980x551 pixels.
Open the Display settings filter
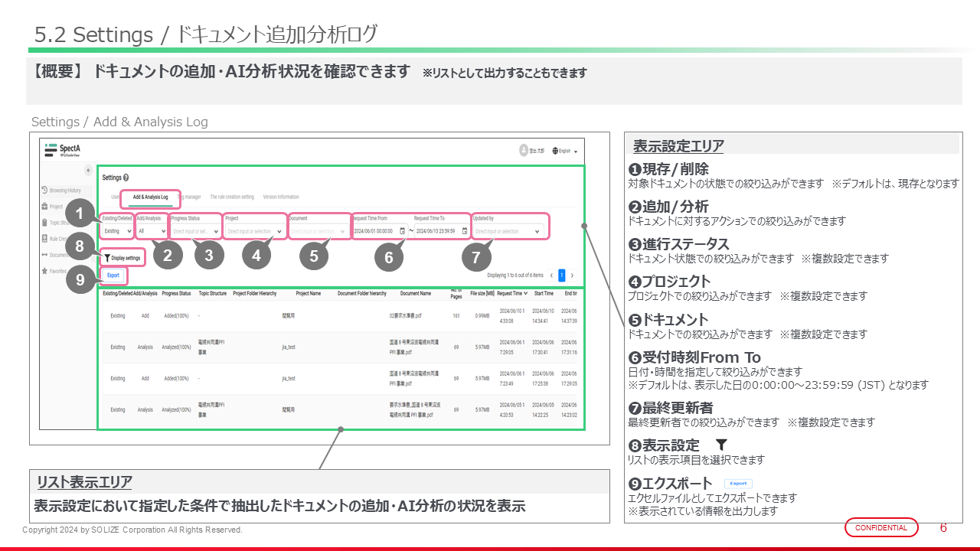(x=122, y=259)
